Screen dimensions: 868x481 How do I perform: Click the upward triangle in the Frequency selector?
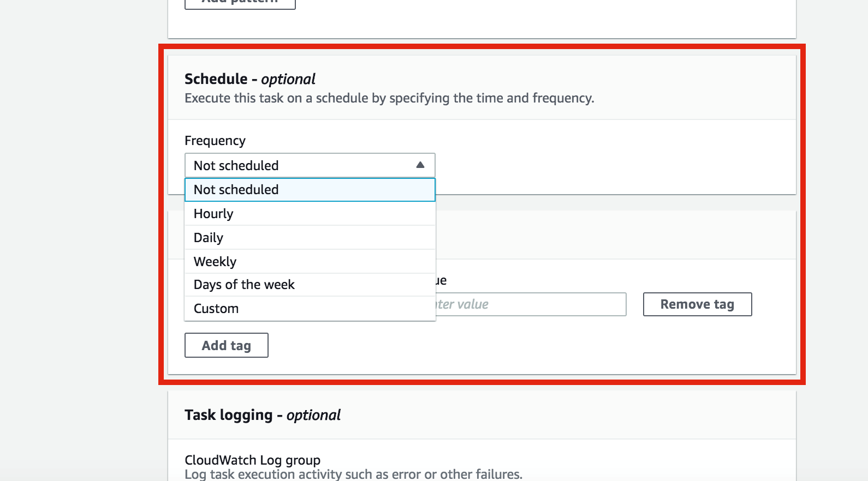point(420,164)
